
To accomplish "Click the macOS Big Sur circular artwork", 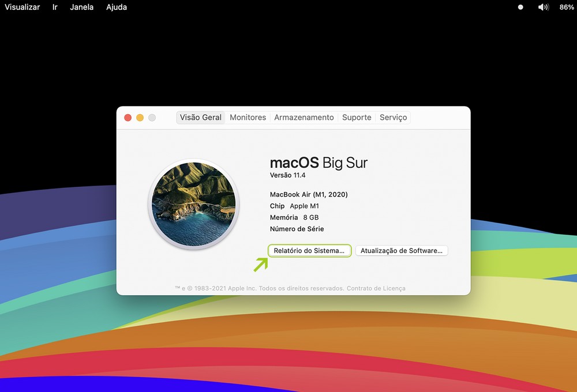I will [193, 205].
